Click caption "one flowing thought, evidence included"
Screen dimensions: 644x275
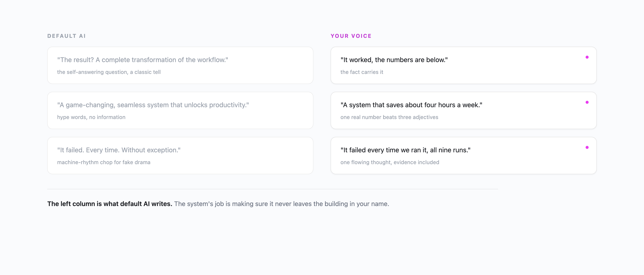pos(390,162)
